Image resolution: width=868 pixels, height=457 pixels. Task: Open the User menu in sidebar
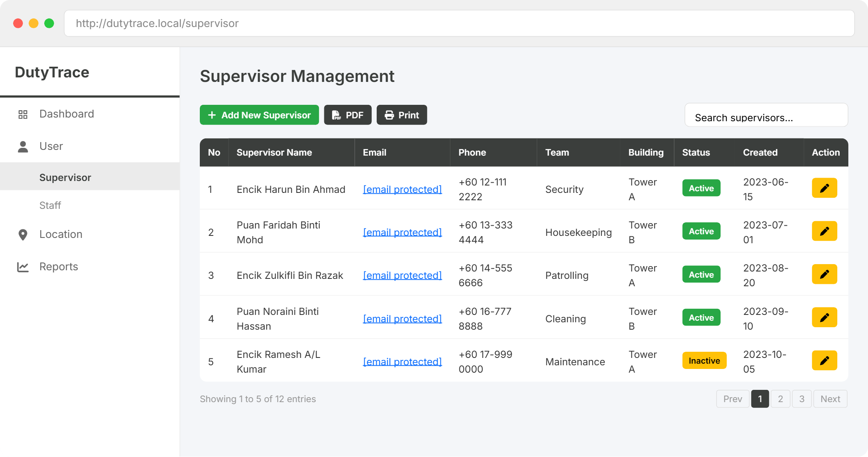coord(51,146)
